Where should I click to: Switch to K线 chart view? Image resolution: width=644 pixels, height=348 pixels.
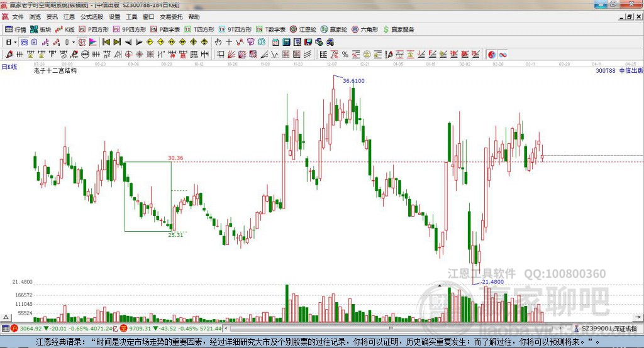pos(65,29)
